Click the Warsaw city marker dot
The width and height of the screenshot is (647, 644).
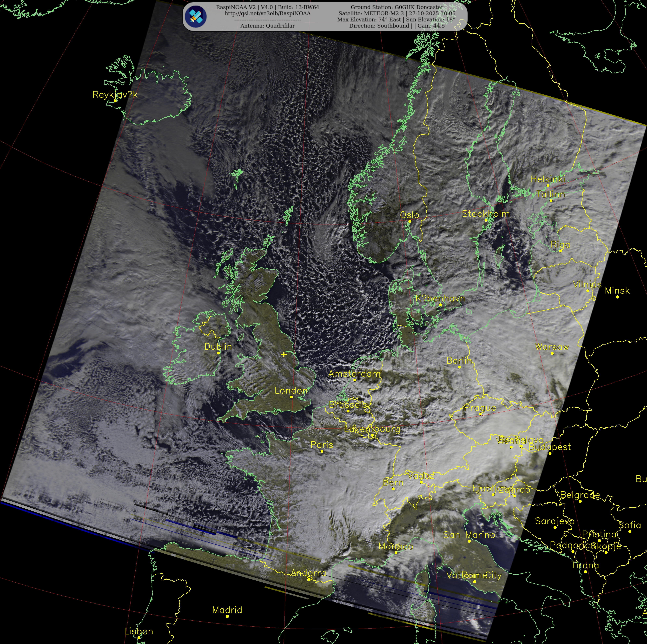pos(552,353)
